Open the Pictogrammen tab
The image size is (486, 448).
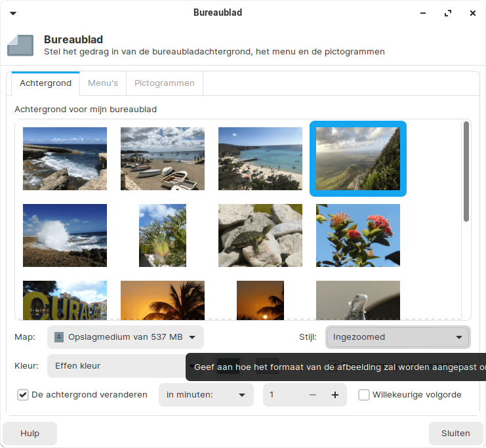(x=165, y=83)
